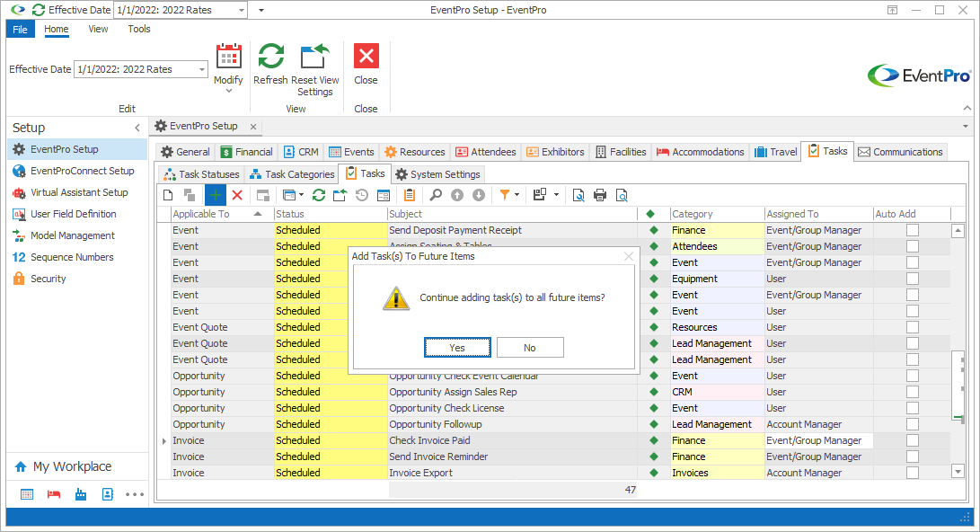The height and width of the screenshot is (532, 980).
Task: Click Reset View Settings icon
Action: point(315,57)
